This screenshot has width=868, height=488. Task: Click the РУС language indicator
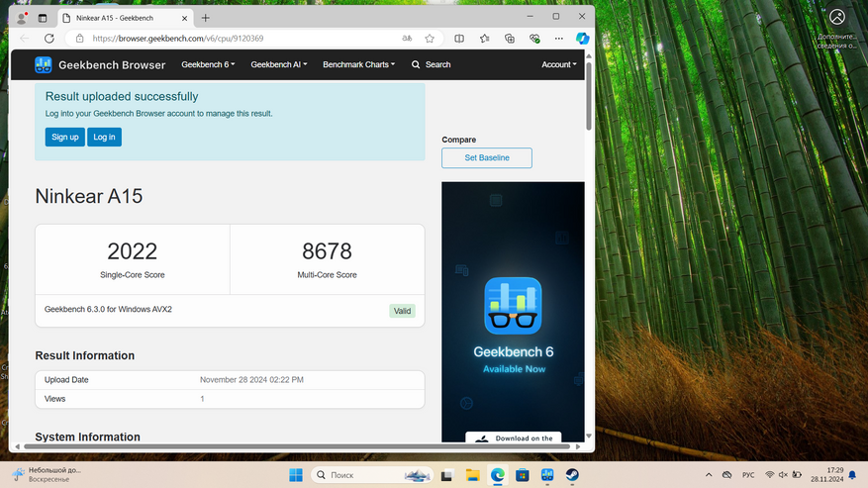[748, 475]
